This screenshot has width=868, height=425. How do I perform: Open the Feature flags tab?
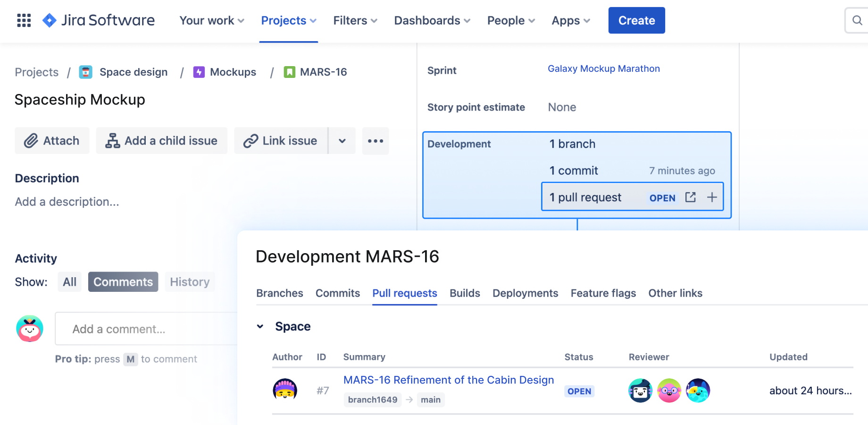[603, 293]
